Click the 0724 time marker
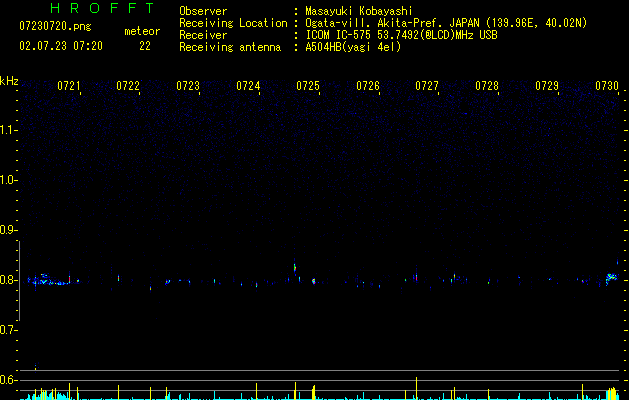629x400 pixels. tap(248, 85)
